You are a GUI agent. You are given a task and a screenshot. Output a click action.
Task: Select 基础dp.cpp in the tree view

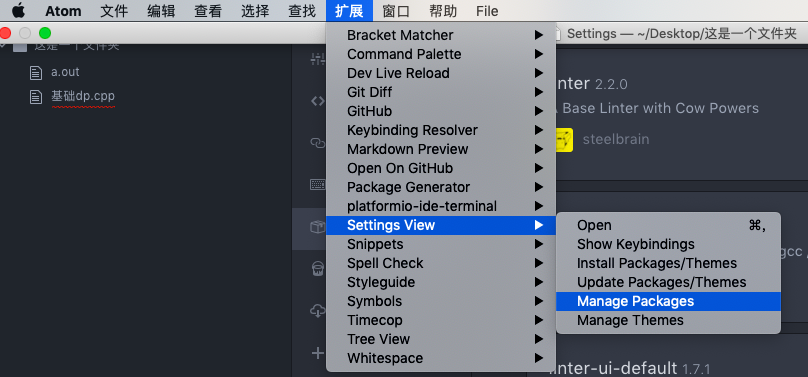[82, 96]
